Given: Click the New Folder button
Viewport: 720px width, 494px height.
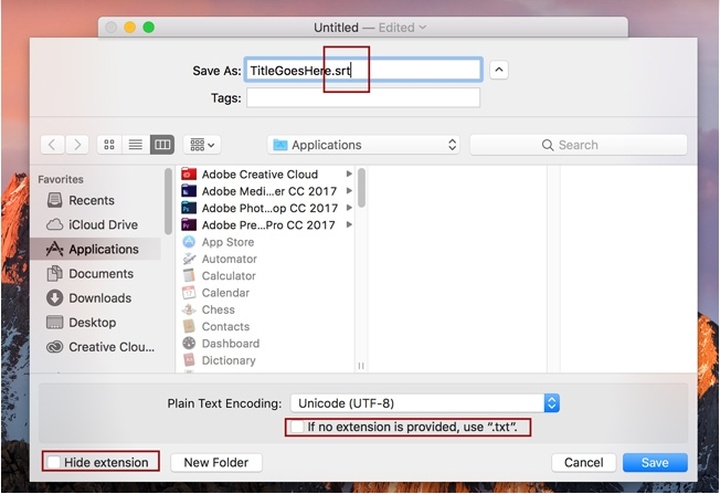Looking at the screenshot, I should [x=216, y=462].
